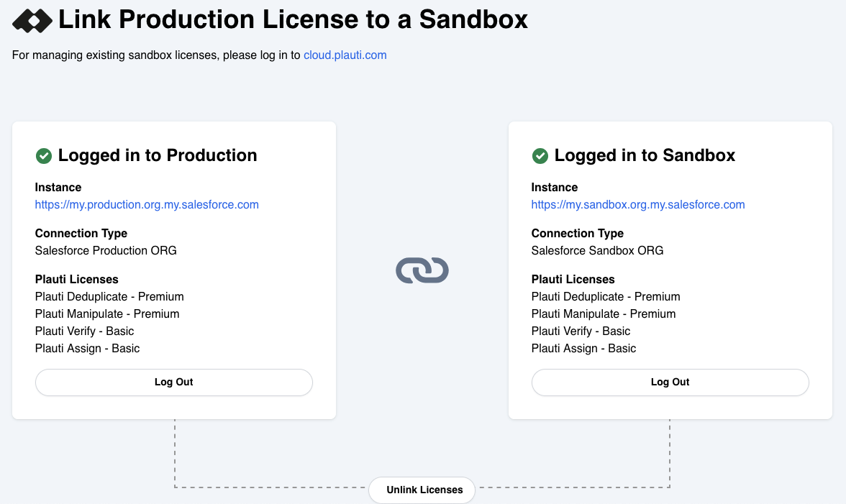Click green checkmark beside Logged in to Production

(x=44, y=156)
